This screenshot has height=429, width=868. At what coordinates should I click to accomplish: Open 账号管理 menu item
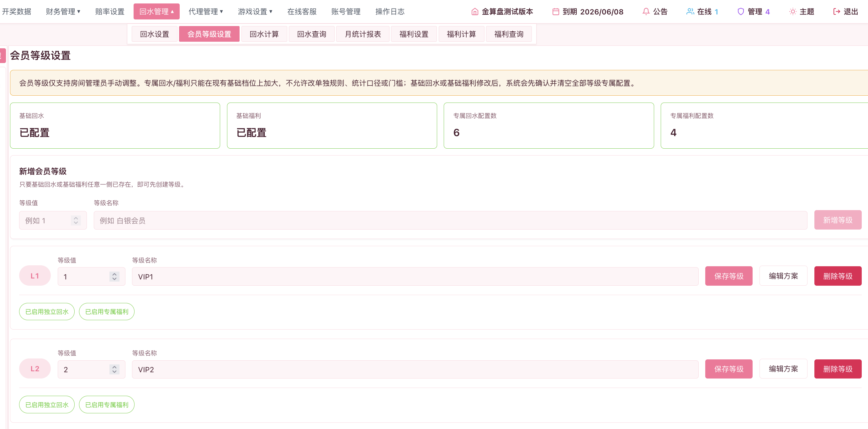point(346,12)
